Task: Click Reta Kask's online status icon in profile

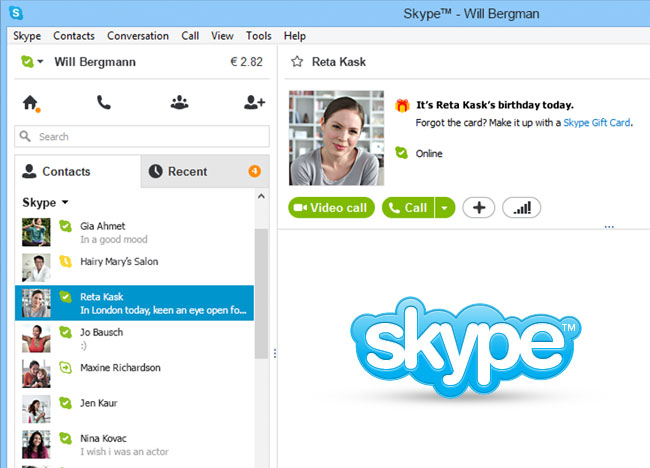Action: (x=401, y=153)
